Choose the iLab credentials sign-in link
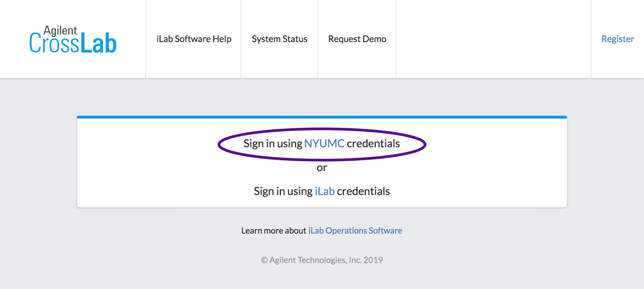The image size is (644, 289). 324,191
